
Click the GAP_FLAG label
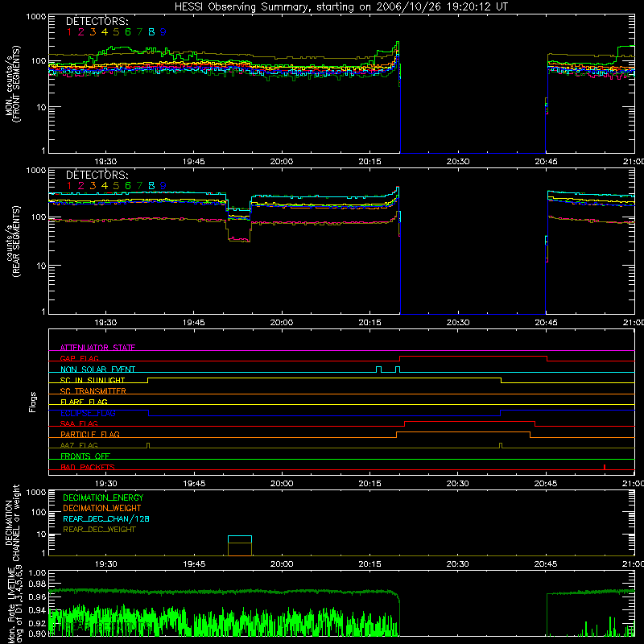[x=79, y=358]
